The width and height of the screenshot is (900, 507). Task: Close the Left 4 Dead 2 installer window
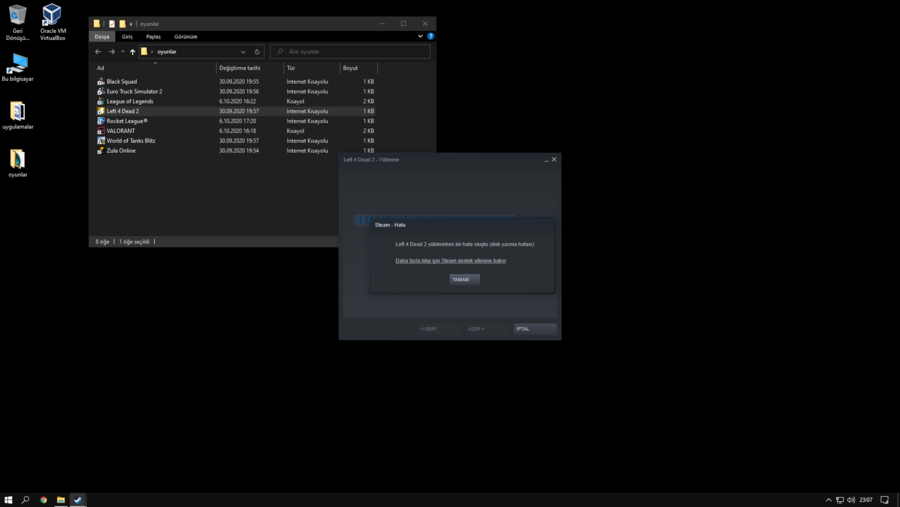coord(554,160)
